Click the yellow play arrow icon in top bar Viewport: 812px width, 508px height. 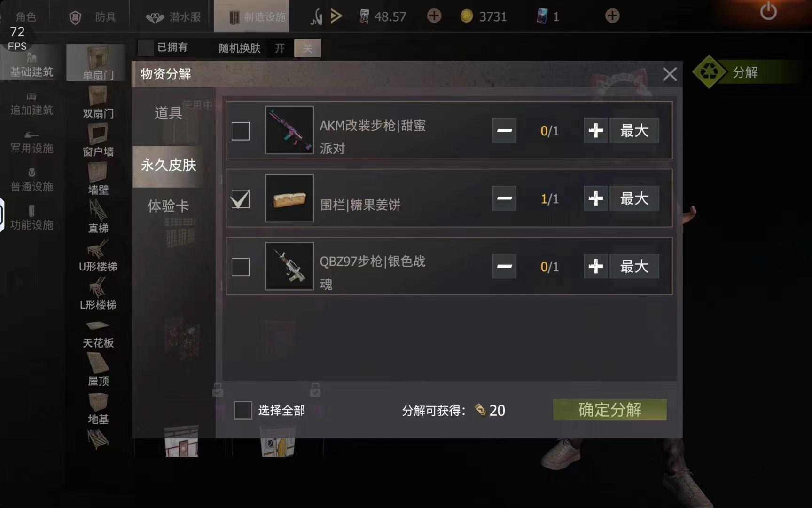pos(336,16)
